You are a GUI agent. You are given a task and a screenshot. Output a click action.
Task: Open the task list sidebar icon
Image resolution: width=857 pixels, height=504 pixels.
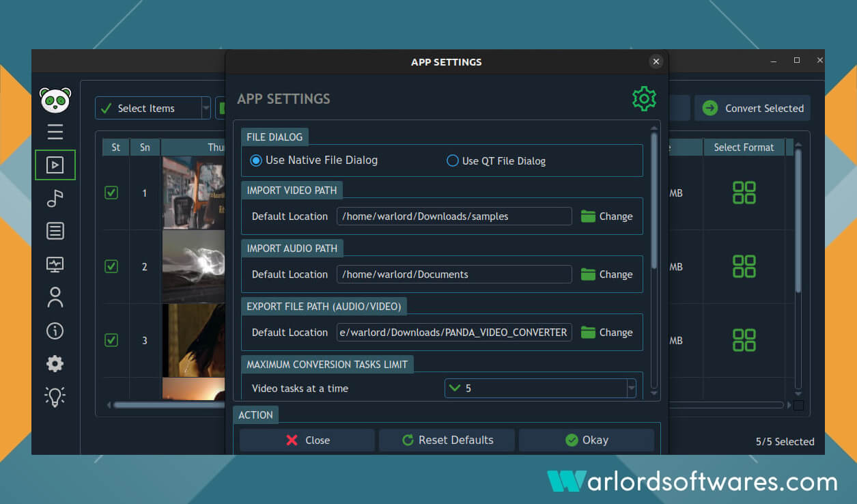(55, 232)
